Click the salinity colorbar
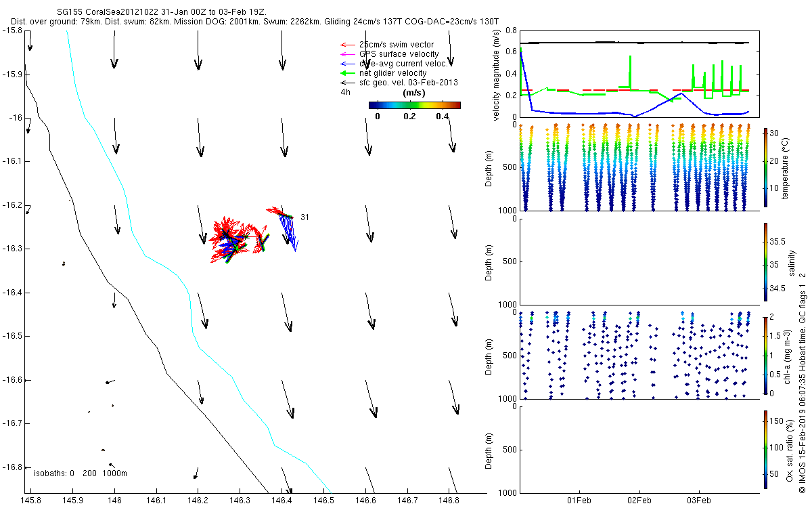812x508 pixels. pos(765,261)
